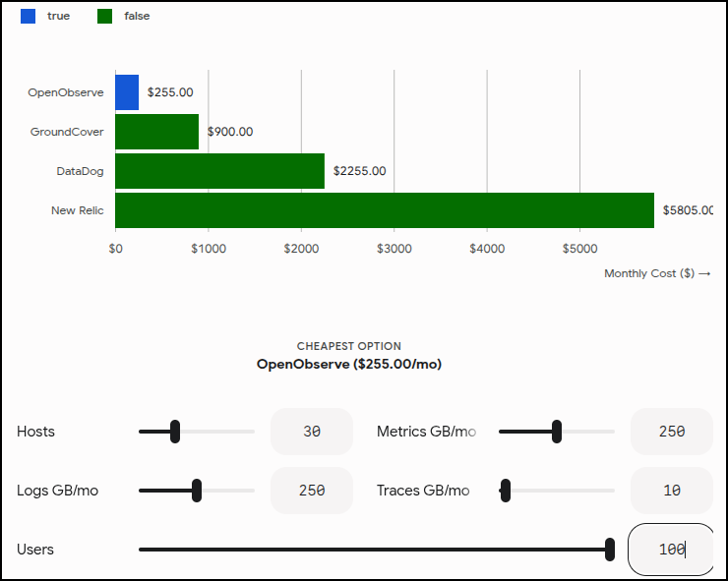Click the 'true' legend text

[58, 16]
